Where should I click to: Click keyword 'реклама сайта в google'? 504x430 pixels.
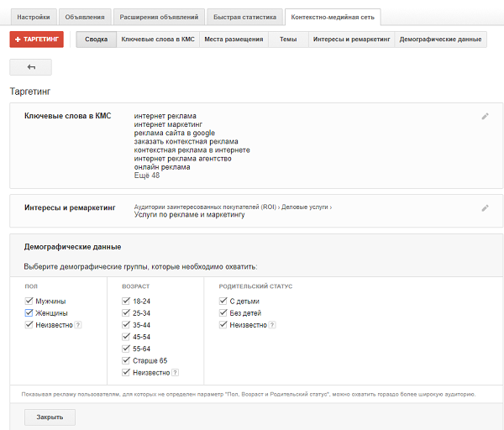point(175,133)
